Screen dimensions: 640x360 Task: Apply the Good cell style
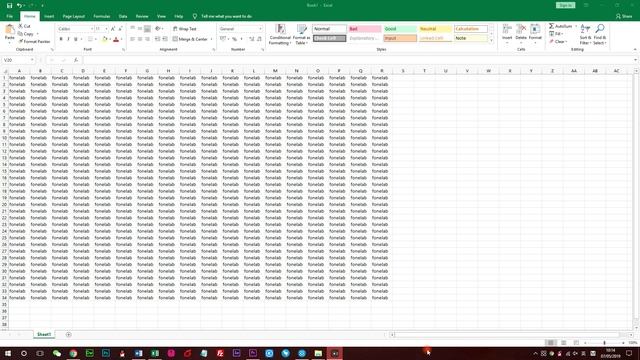[x=400, y=29]
